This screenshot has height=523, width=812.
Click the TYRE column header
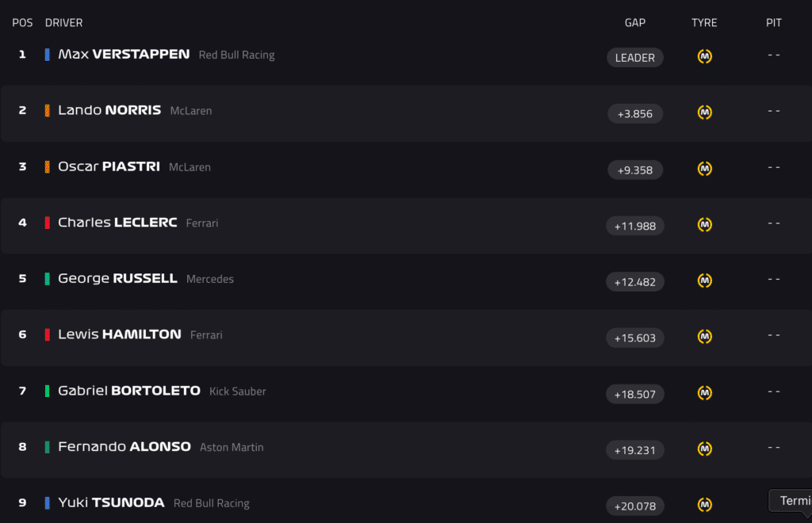tap(704, 23)
